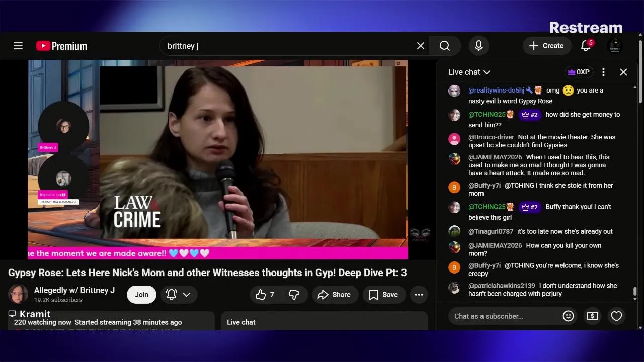
Task: Click the search magnifier button
Action: pos(445,46)
